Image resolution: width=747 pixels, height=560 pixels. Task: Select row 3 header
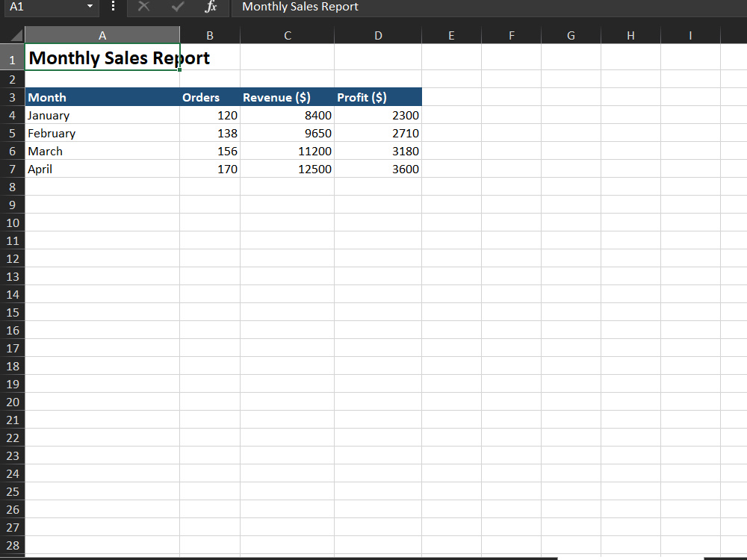13,97
